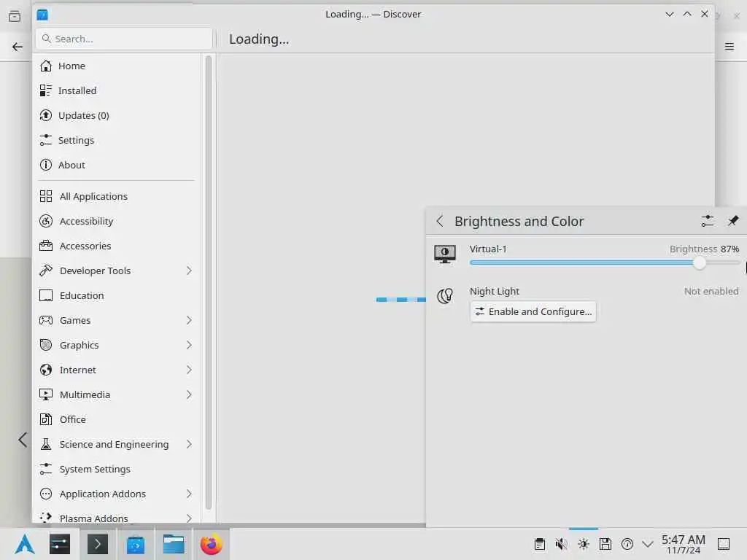Expand the Multimedia subcategories arrow
Image resolution: width=747 pixels, height=560 pixels.
coord(189,394)
